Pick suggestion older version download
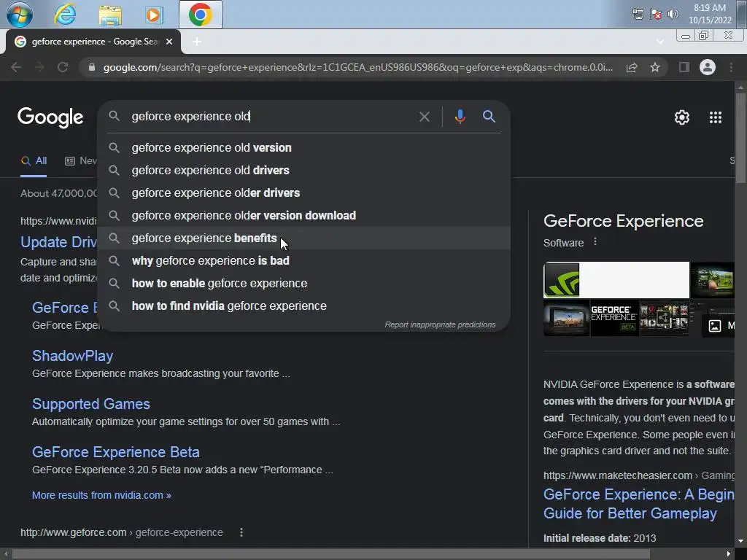Screen dimensions: 747x560 coord(304,215)
